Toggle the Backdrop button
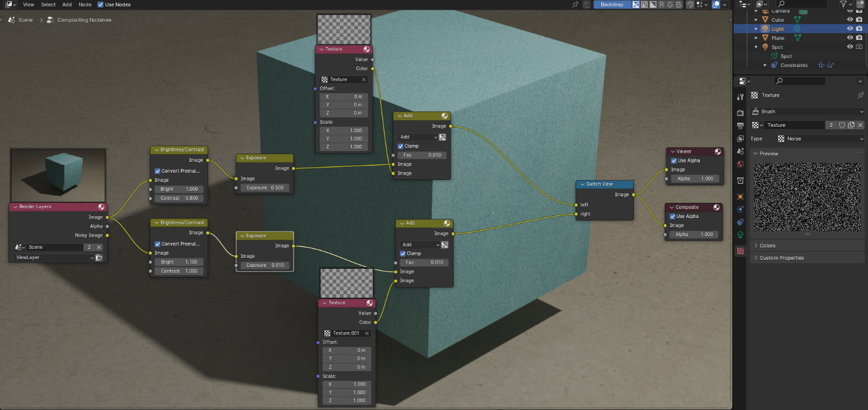Image resolution: width=868 pixels, height=410 pixels. coord(611,5)
